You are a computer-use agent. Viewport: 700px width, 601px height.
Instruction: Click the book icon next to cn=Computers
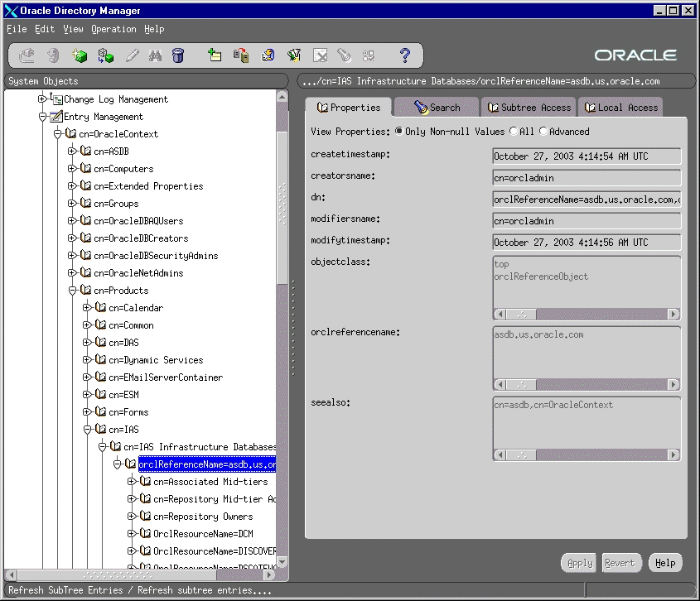pos(85,168)
